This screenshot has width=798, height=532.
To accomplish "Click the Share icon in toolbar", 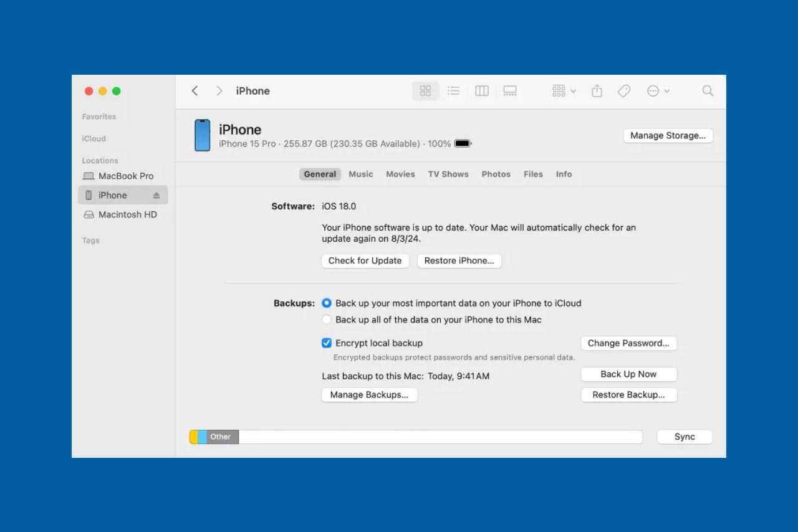I will (597, 91).
